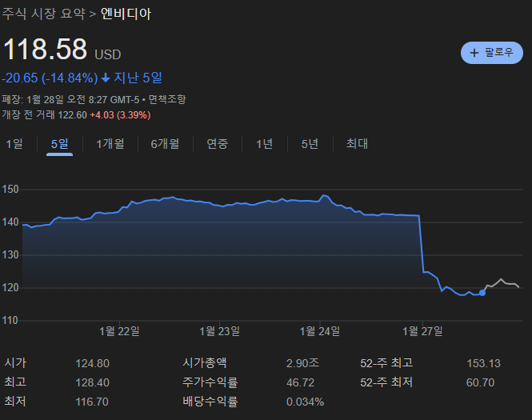Click the 면책조항 disclaimer link

pyautogui.click(x=167, y=99)
